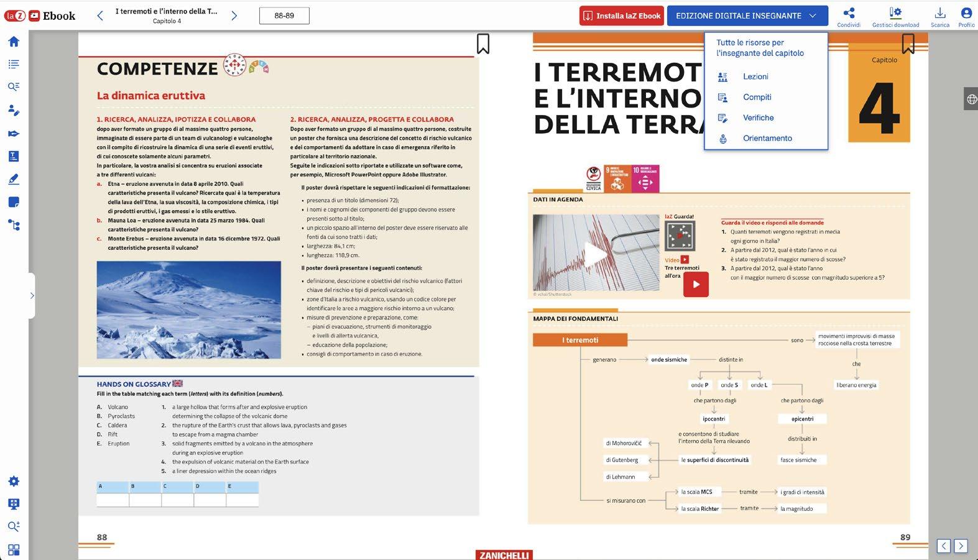Open the search-in-book icon in sidebar
Screen dimensions: 978x560
tap(14, 87)
